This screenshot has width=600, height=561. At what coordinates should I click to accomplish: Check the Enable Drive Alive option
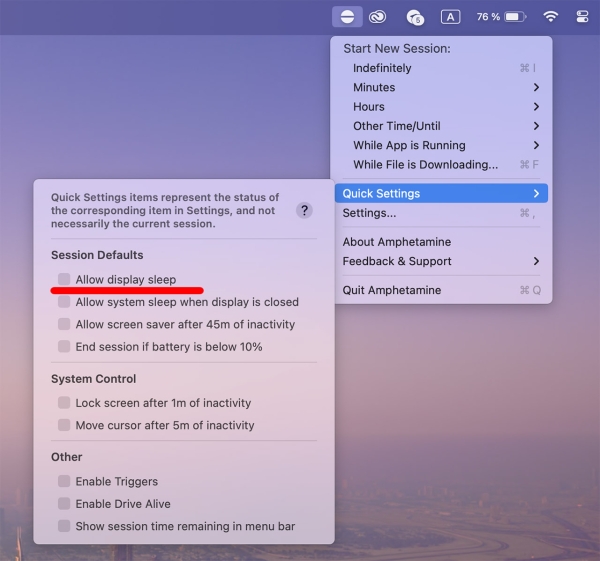tap(64, 504)
